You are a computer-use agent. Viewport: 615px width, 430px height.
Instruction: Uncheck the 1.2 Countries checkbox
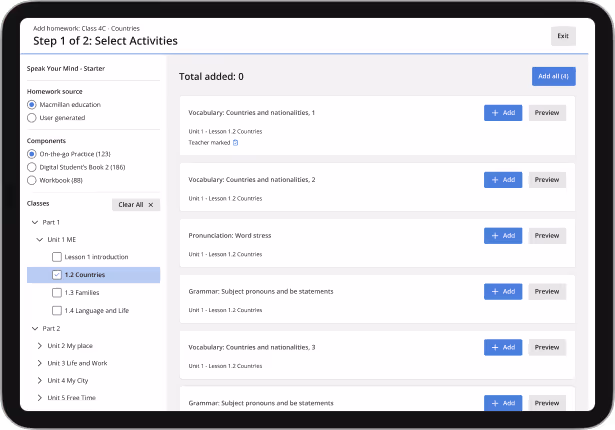(57, 275)
